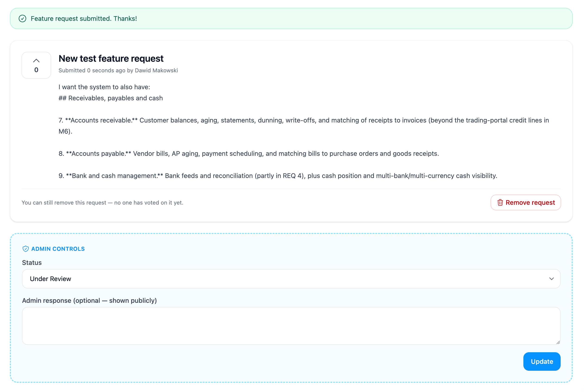Click the trash icon on Remove request
The width and height of the screenshot is (584, 392).
tap(500, 202)
